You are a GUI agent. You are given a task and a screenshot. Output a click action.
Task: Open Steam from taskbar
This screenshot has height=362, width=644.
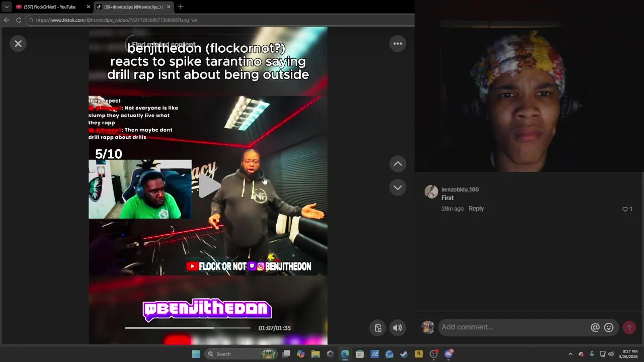pos(404,354)
